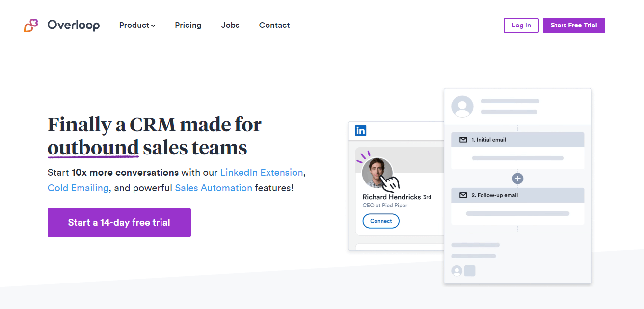Open the Pricing page

point(188,25)
